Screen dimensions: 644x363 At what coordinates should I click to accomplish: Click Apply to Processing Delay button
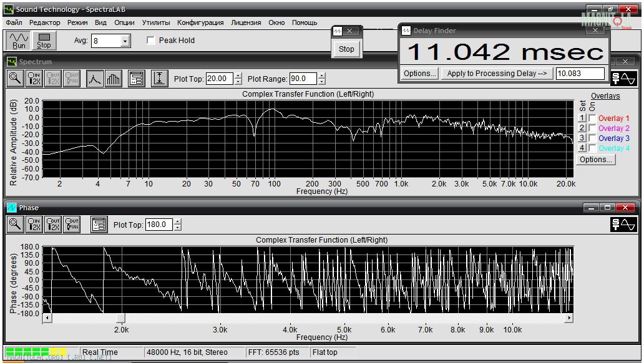pyautogui.click(x=497, y=74)
